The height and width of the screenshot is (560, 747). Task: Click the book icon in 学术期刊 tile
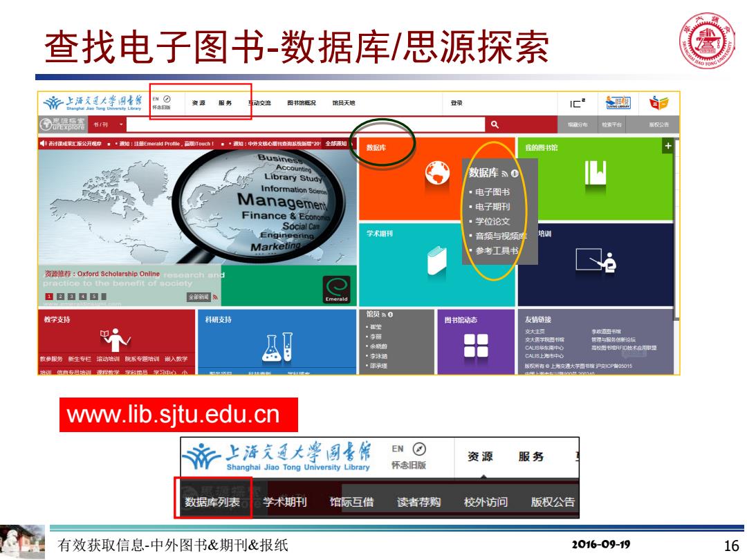pos(437,260)
